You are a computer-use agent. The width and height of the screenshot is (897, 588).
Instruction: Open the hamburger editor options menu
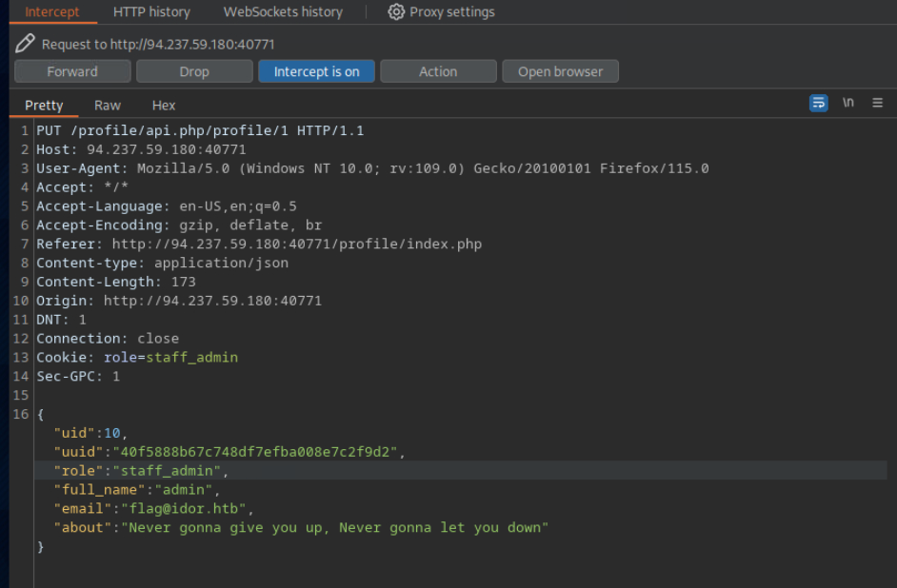[877, 103]
